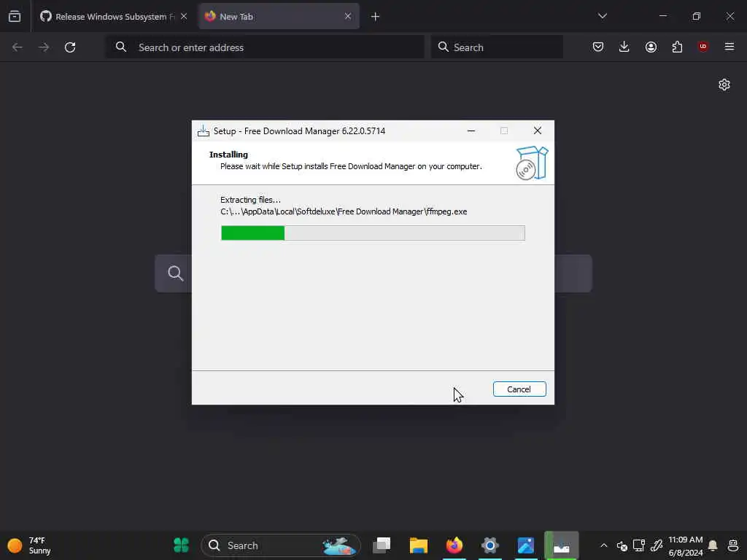Minimize the Free Download Manager setup window
747x560 pixels.
click(x=471, y=131)
